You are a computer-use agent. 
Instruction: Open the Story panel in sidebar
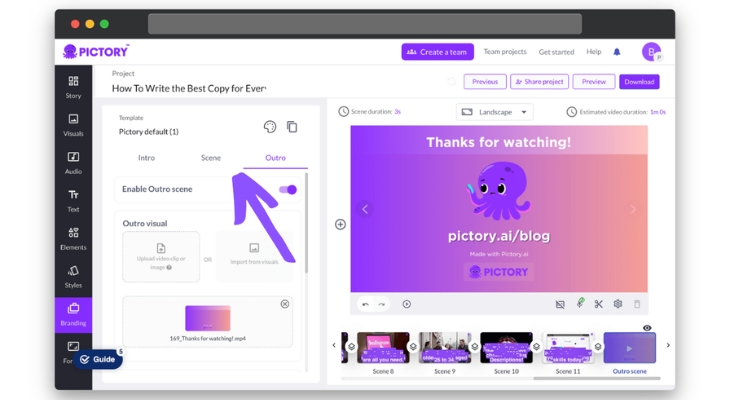[73, 86]
